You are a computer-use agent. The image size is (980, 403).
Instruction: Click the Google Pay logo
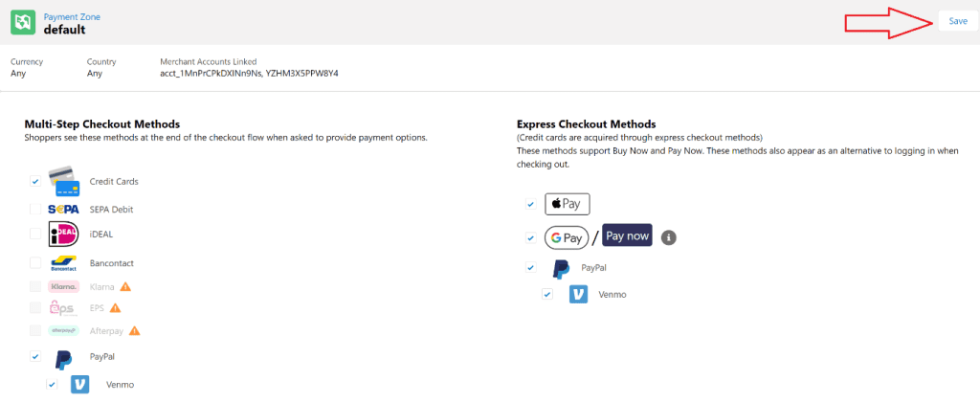(x=567, y=237)
